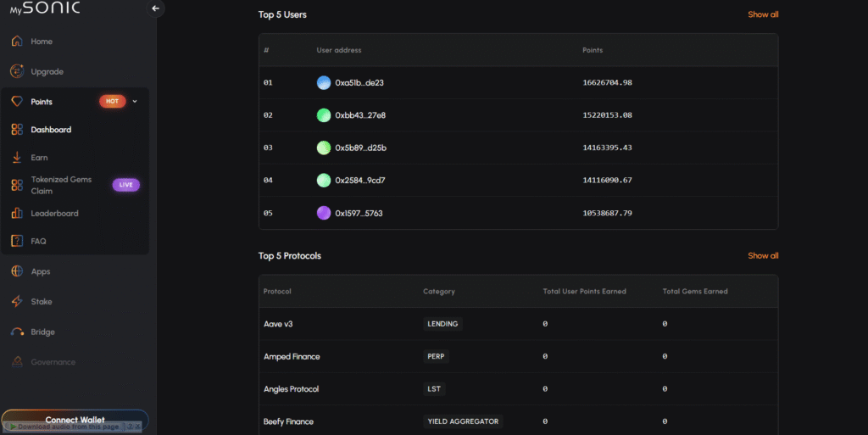The image size is (868, 435).
Task: Open Tokenized Gems Claim menu item
Action: pyautogui.click(x=61, y=185)
